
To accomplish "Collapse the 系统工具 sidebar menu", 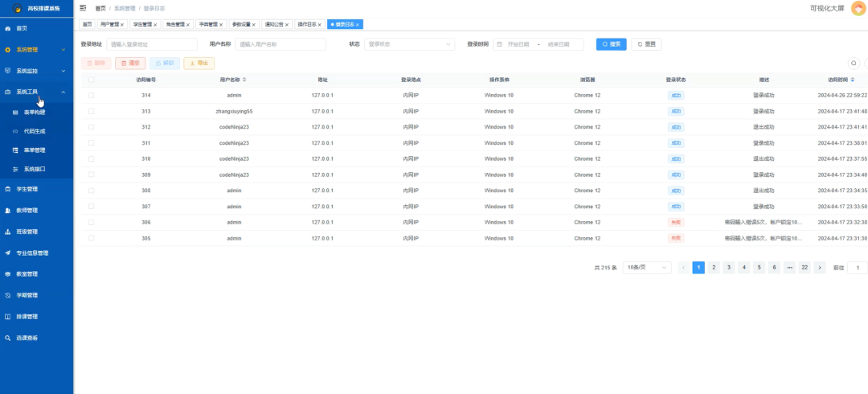I will [36, 92].
